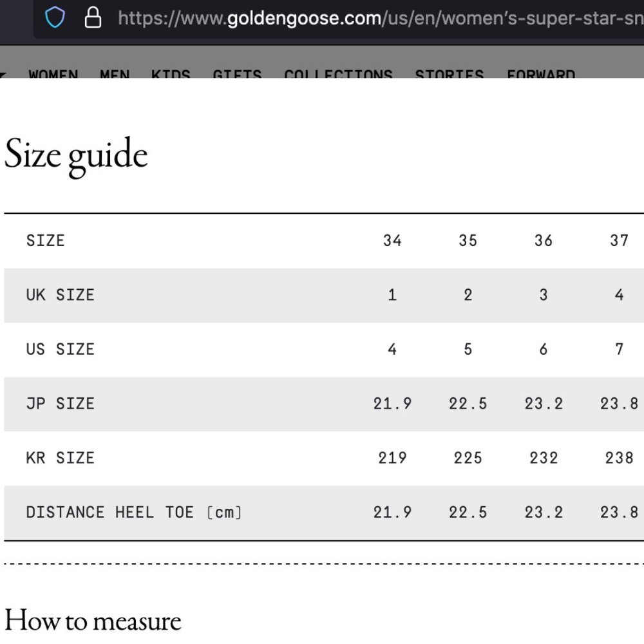This screenshot has height=644, width=644.
Task: Click the US SIZE row label
Action: [x=61, y=349]
